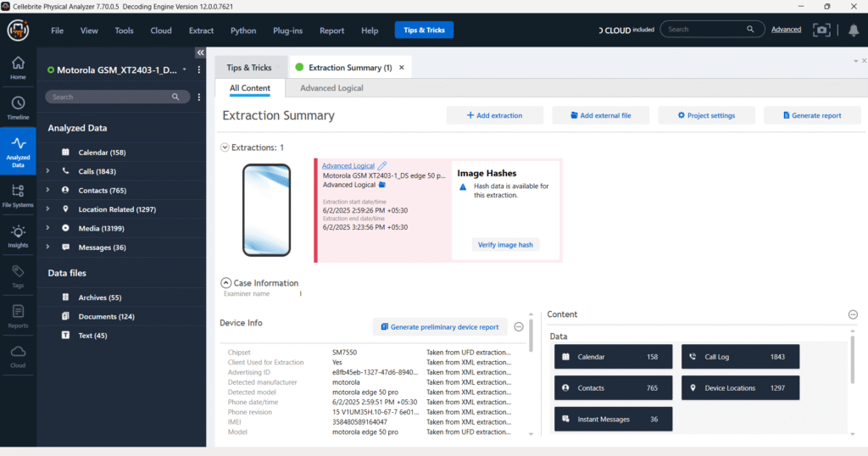Click the folder icon beside Advanced Logical

pyautogui.click(x=382, y=185)
